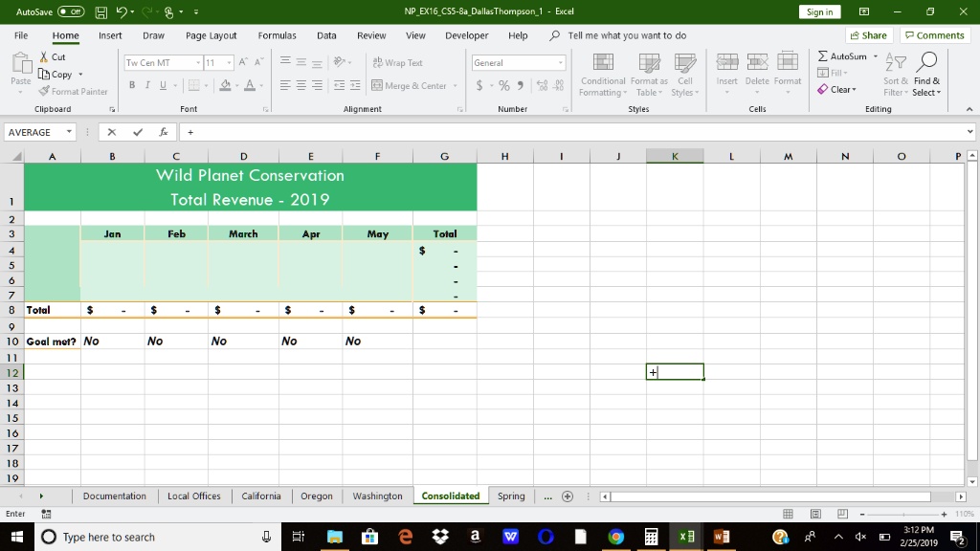
Task: Click Accounting Number Format dollar icon
Action: pyautogui.click(x=479, y=85)
